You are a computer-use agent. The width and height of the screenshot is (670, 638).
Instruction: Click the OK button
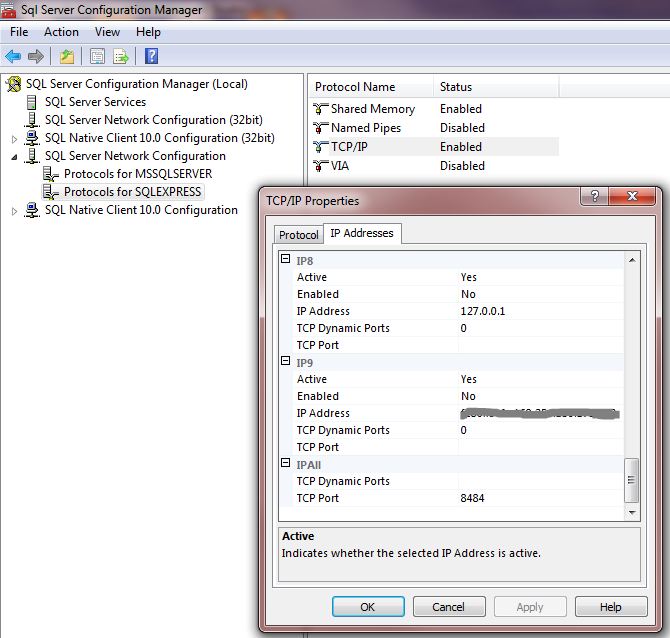[368, 607]
